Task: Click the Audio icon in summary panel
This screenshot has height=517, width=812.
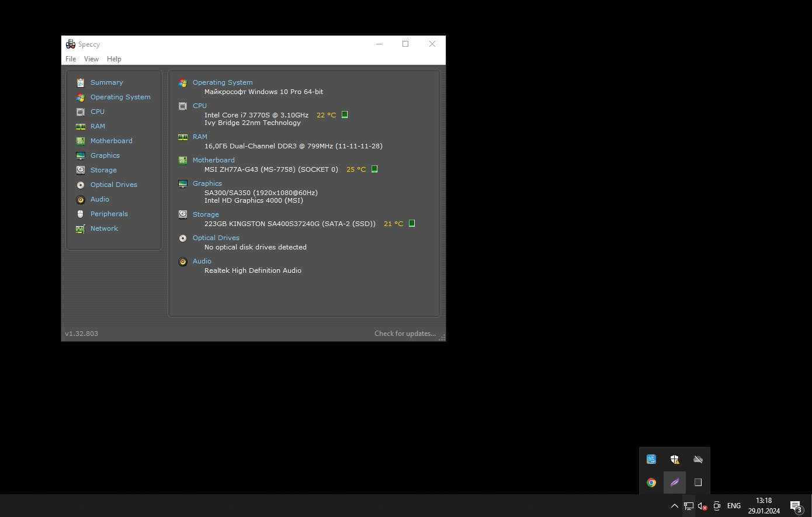Action: coord(183,262)
